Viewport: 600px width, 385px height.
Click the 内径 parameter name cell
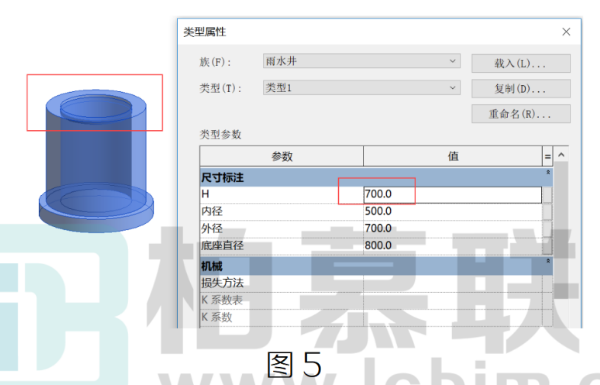click(x=282, y=211)
